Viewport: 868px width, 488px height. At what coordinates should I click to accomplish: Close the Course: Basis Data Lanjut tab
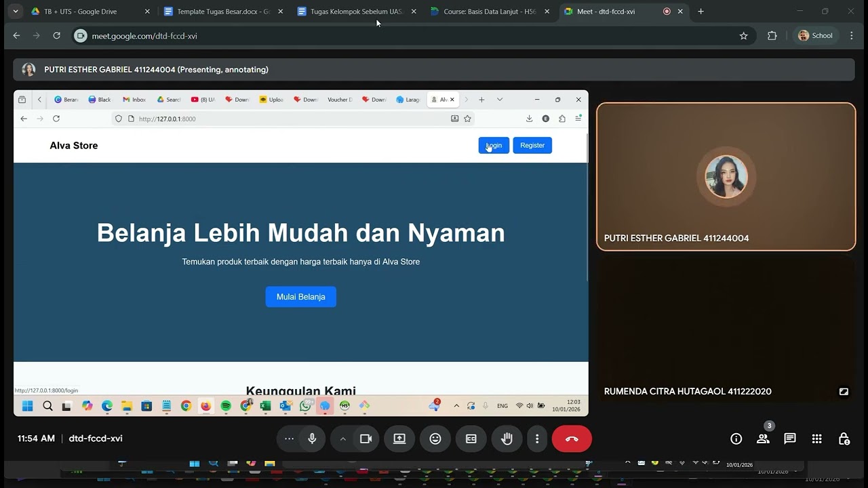(x=547, y=12)
